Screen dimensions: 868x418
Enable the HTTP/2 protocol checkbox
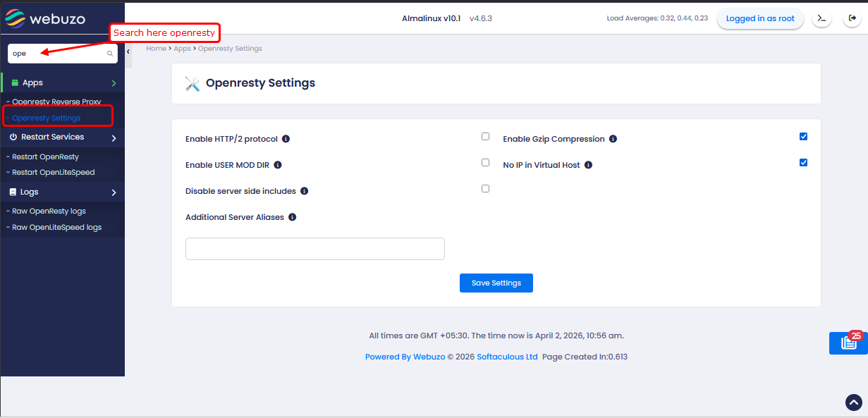point(485,137)
